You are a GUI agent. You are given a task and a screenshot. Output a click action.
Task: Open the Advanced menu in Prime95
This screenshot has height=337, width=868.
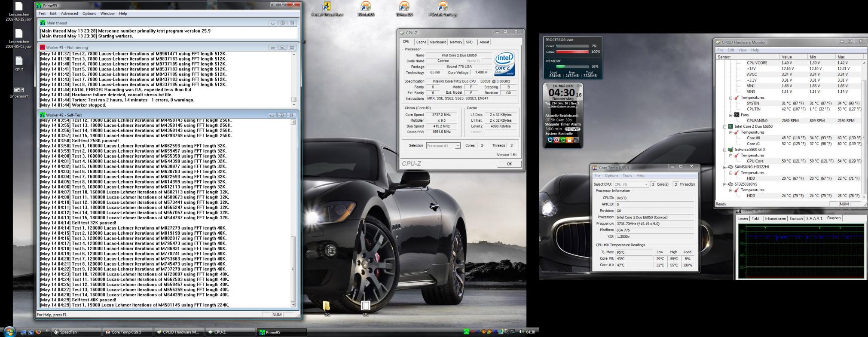pos(69,13)
